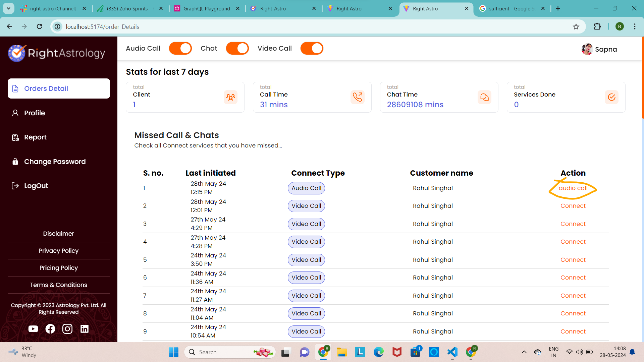Open Instagram icon in sidebar footer
Viewport: 644px width, 362px height.
pos(67,329)
